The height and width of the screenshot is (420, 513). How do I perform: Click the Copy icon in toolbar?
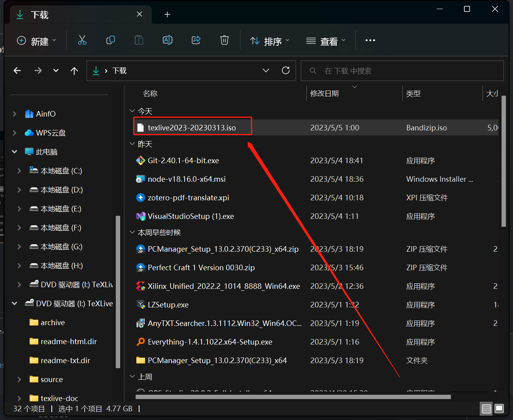pyautogui.click(x=111, y=40)
